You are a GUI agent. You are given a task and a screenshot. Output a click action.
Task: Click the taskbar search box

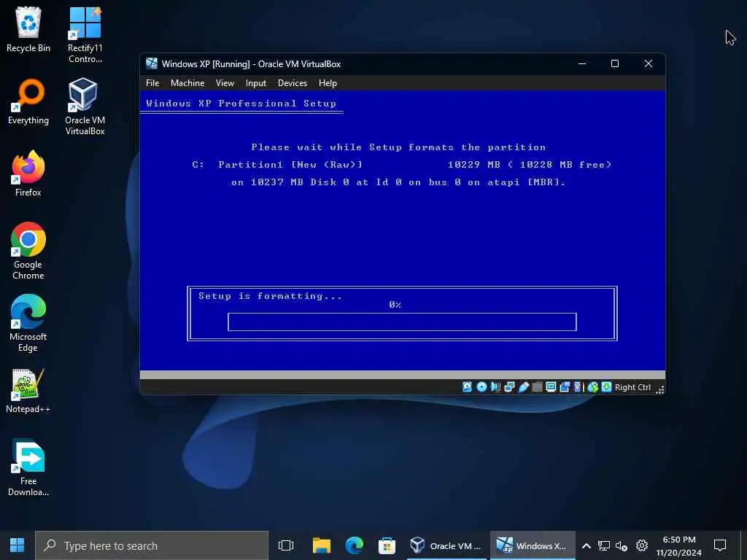[152, 545]
